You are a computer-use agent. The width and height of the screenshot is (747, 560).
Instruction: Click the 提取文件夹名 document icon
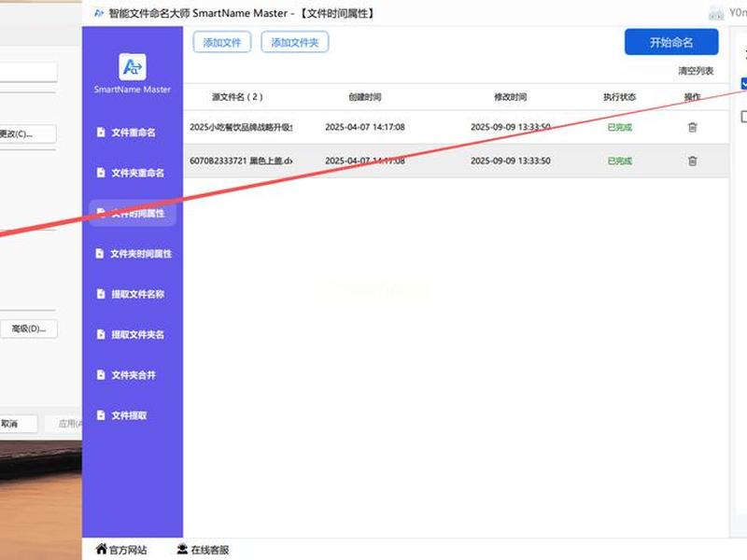(x=101, y=334)
